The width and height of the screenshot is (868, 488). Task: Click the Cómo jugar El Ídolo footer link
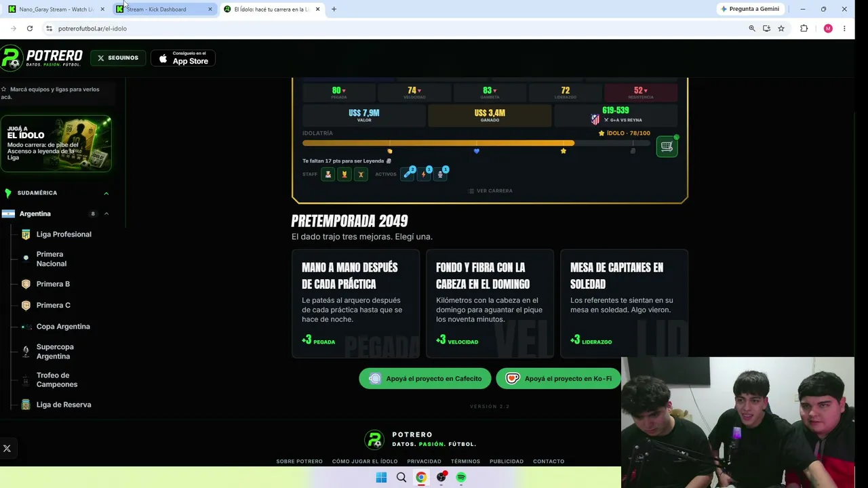coord(365,462)
